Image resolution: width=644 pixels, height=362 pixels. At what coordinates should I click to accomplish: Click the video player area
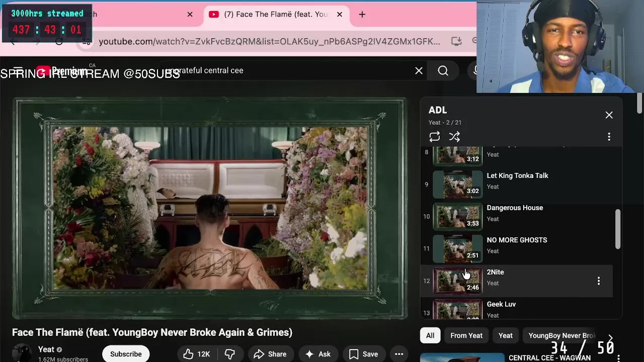pyautogui.click(x=210, y=208)
